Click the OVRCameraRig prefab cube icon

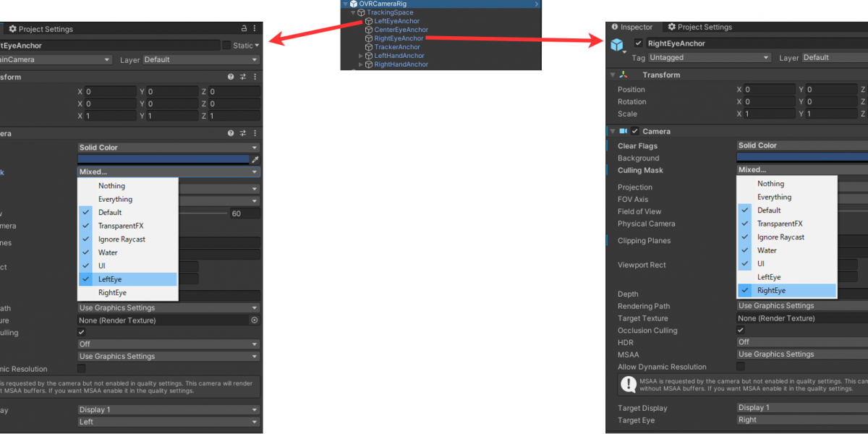click(354, 4)
